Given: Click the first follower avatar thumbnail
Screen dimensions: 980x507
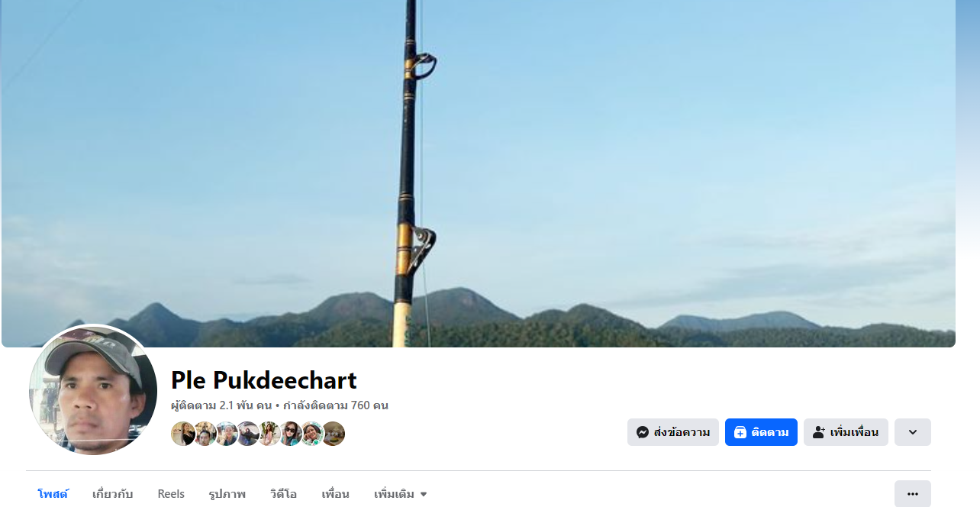Looking at the screenshot, I should click(x=183, y=434).
